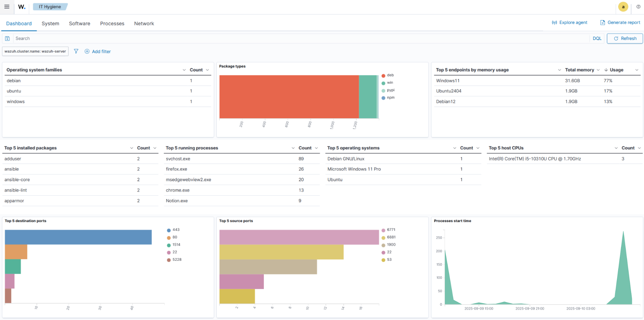Click the green win color dot in Package types legend
The width and height of the screenshot is (644, 320).
click(383, 82)
